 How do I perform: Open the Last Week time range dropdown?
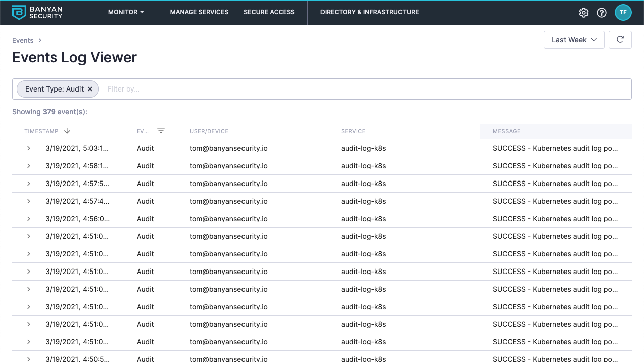[x=574, y=40]
